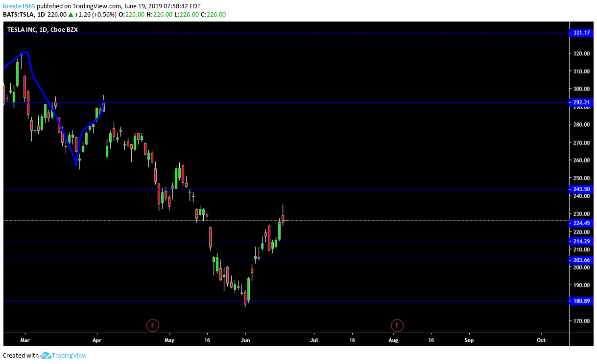This screenshot has height=364, width=597.
Task: Select the 203.66 price level label
Action: click(582, 260)
